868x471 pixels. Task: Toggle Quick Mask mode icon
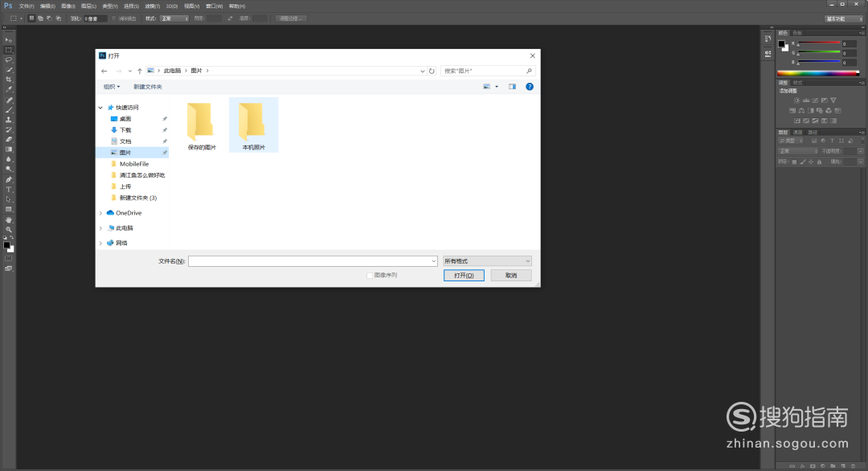[x=8, y=259]
